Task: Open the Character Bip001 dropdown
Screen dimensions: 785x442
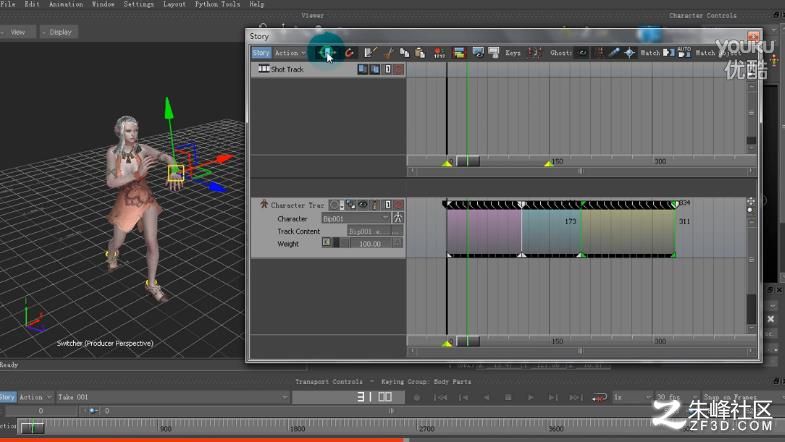Action: click(355, 218)
